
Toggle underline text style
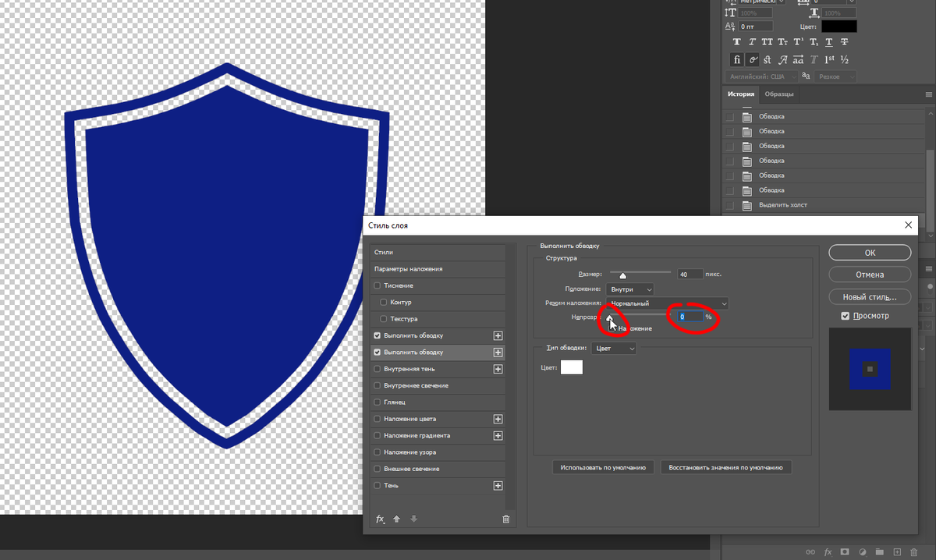(x=830, y=41)
